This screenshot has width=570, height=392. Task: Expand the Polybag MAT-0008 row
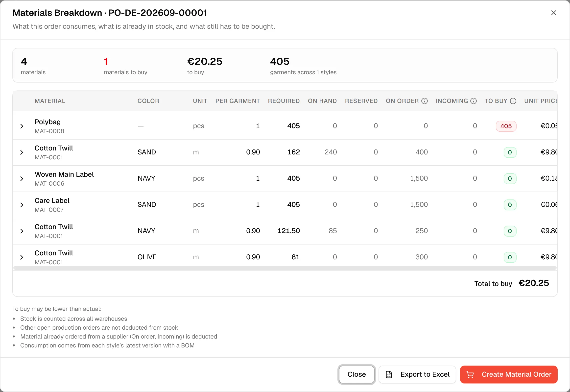[22, 126]
